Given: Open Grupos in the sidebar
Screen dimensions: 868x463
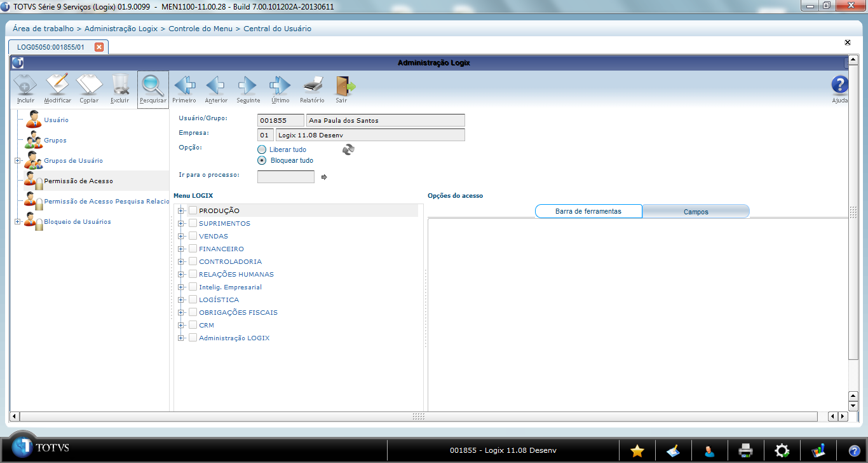Looking at the screenshot, I should (55, 140).
